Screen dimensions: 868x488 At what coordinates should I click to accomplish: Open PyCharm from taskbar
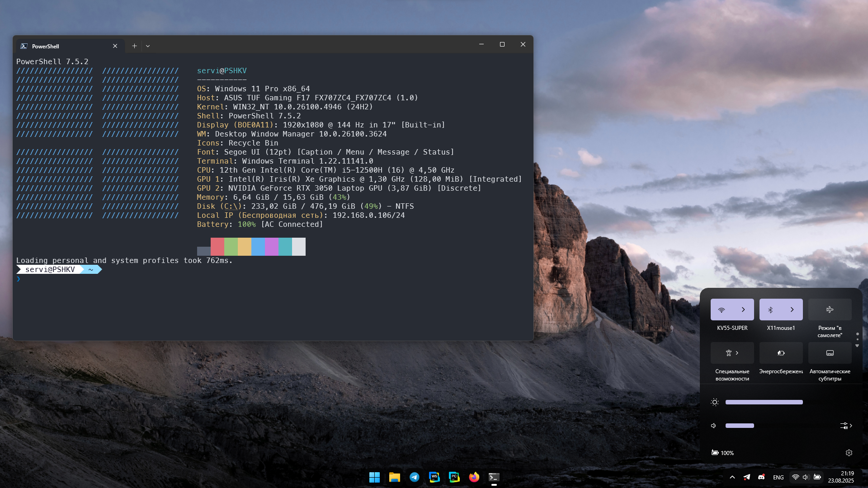454,477
